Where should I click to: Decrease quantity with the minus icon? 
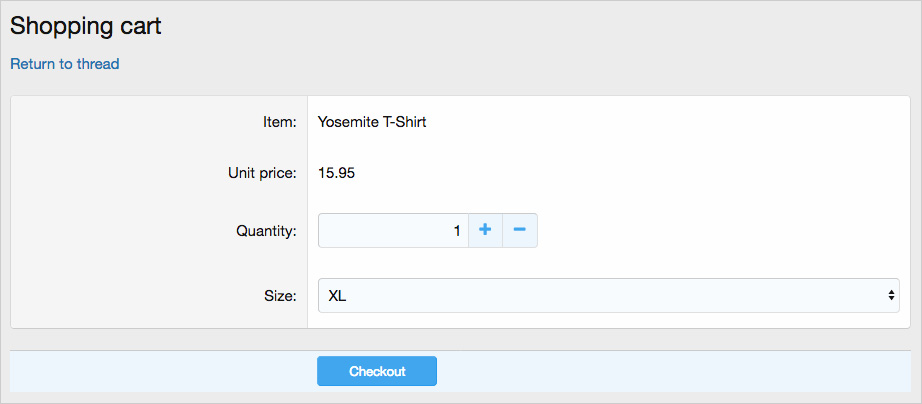[x=519, y=230]
